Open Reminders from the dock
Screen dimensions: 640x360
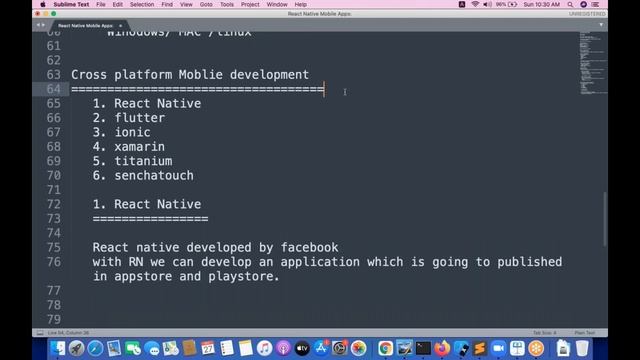[x=227, y=348]
